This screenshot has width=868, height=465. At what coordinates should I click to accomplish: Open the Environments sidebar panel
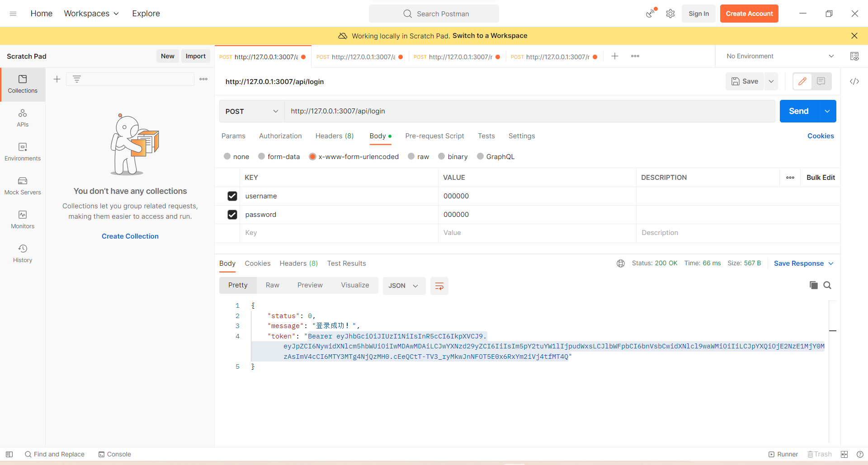23,152
